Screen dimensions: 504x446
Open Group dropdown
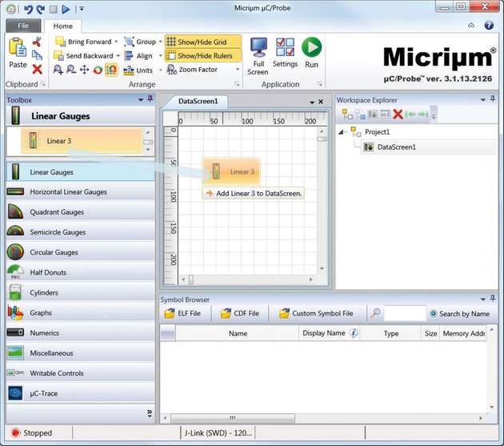click(x=160, y=42)
